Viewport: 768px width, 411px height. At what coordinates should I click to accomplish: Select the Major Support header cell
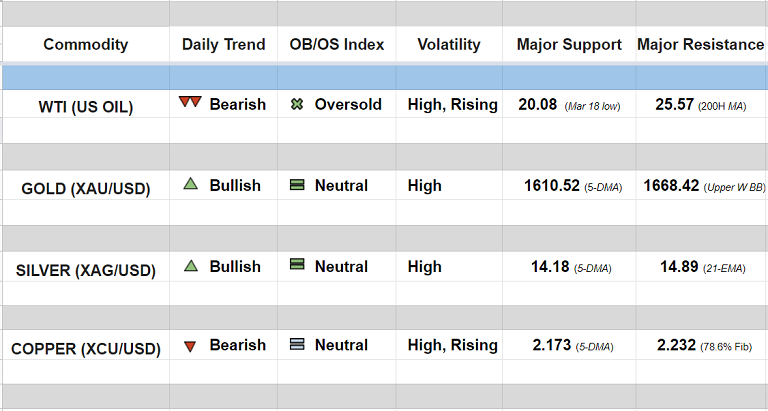569,44
